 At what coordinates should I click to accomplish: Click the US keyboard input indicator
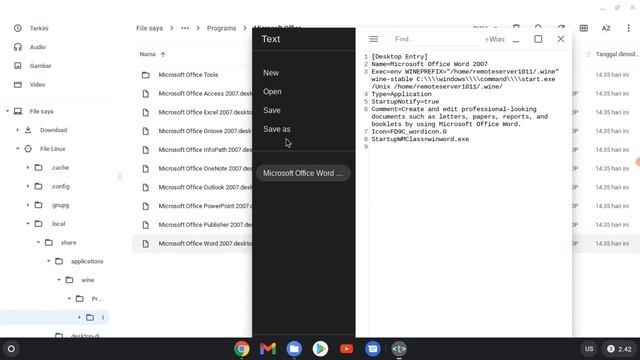click(x=589, y=349)
